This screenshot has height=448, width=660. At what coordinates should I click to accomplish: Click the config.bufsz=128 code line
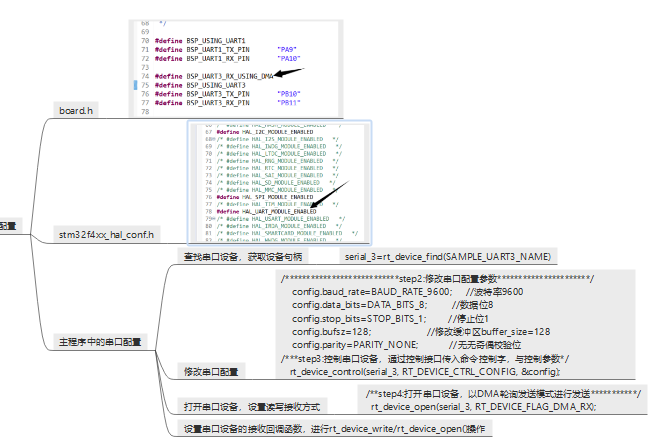tap(420, 330)
